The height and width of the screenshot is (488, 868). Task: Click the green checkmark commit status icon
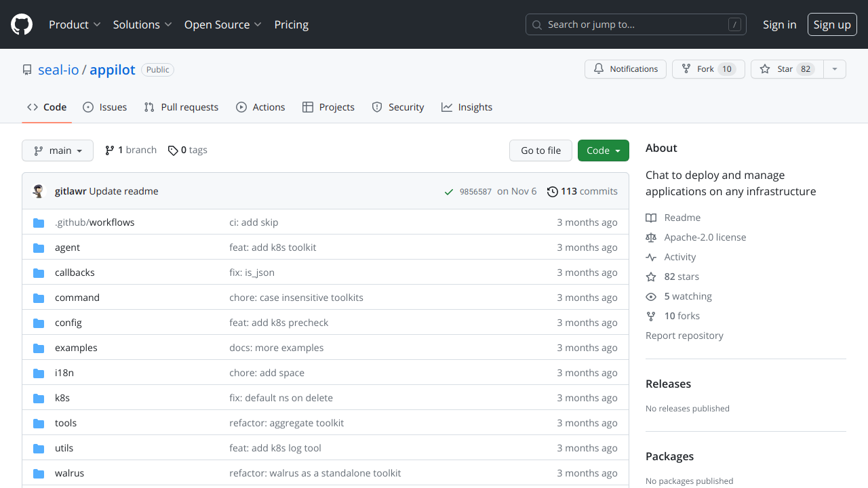coord(448,192)
